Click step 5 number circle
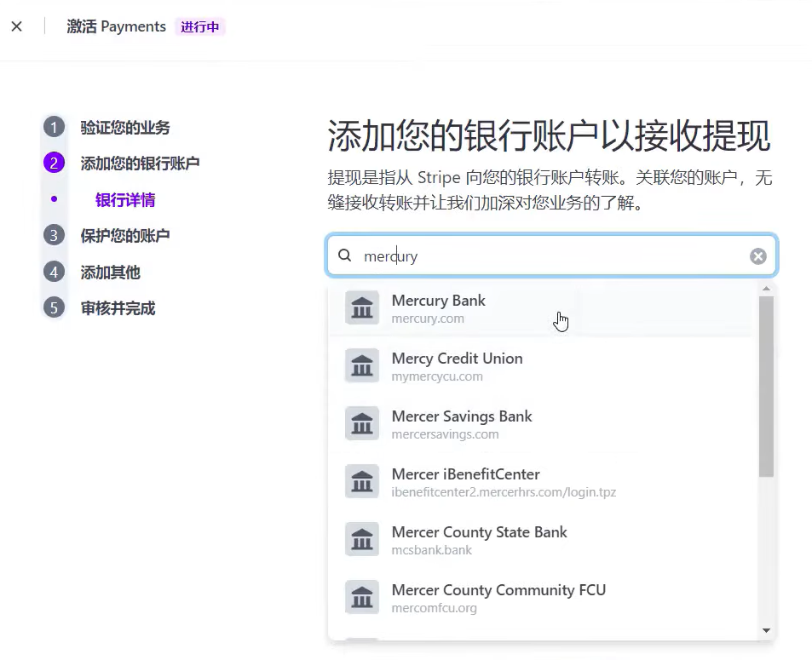 54,308
